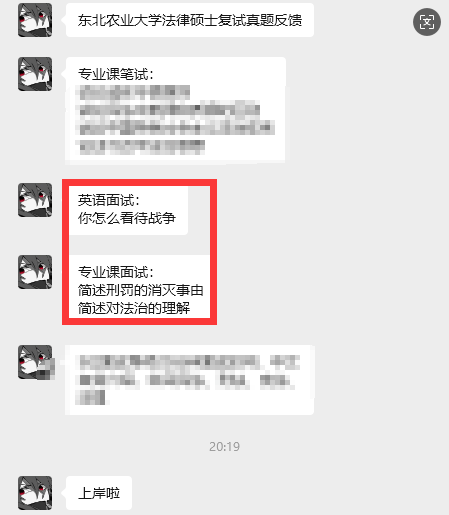This screenshot has height=515, width=449.
Task: Click first blurred line in 专业课笔试 bubble
Action: click(x=133, y=93)
